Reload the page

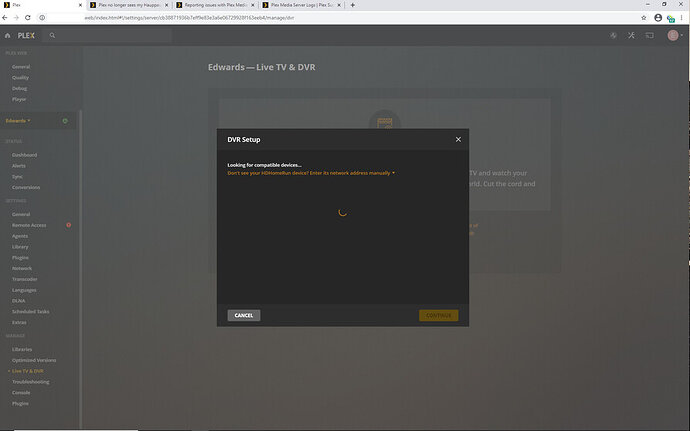coord(27,18)
